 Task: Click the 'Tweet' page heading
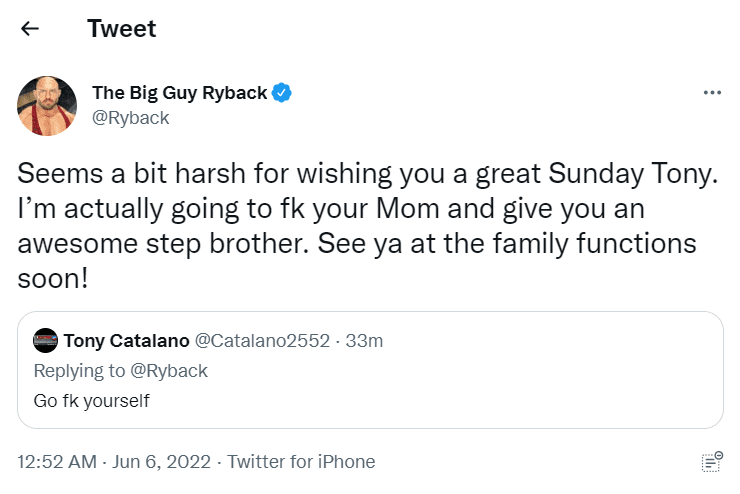click(122, 29)
